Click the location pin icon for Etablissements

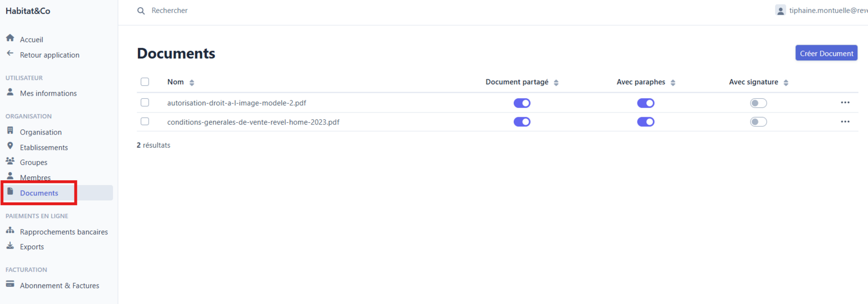10,145
